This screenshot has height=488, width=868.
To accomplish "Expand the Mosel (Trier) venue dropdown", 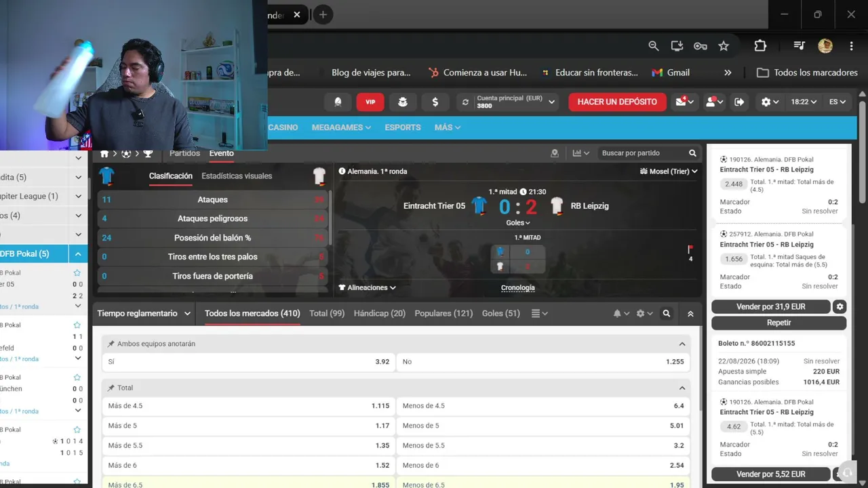I will (x=669, y=171).
